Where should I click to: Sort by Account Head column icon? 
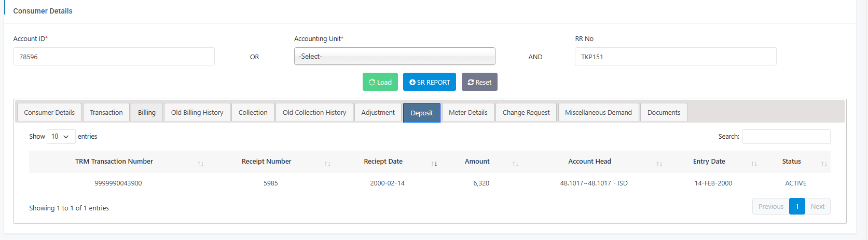click(659, 164)
